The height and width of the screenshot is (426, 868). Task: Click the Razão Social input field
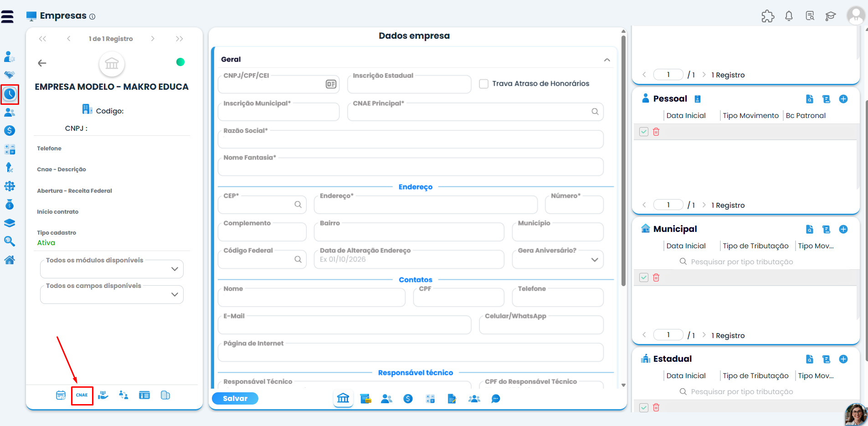click(411, 139)
